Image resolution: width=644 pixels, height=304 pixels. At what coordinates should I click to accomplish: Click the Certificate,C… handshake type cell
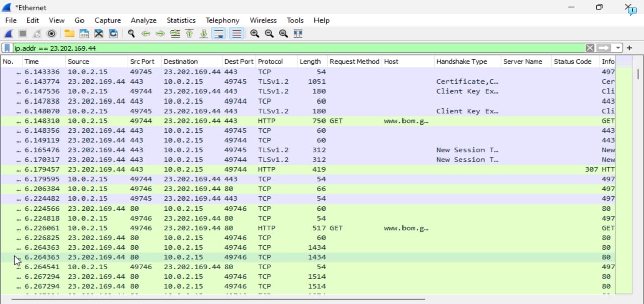pyautogui.click(x=467, y=82)
